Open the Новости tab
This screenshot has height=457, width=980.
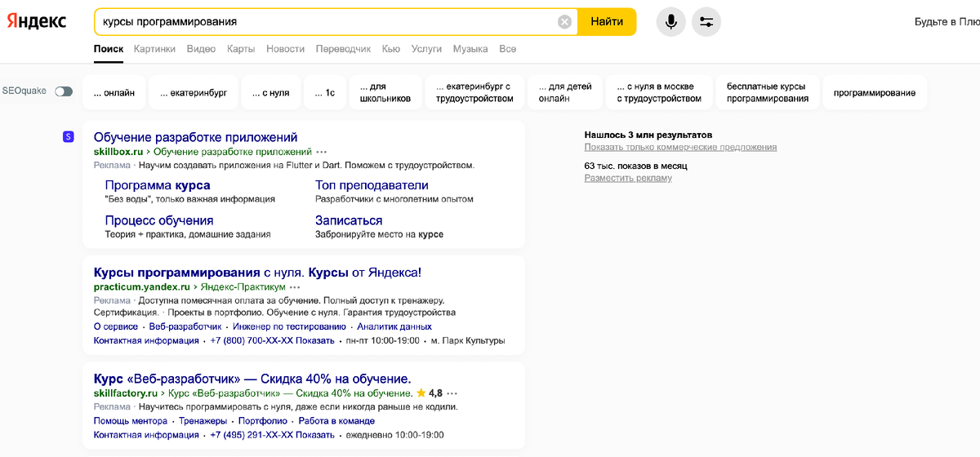click(x=285, y=49)
